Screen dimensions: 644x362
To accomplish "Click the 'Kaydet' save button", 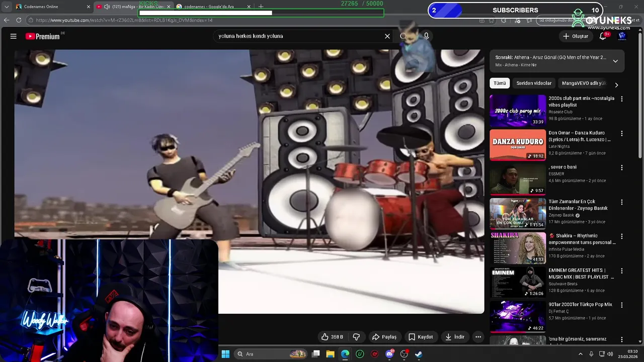I will [421, 337].
